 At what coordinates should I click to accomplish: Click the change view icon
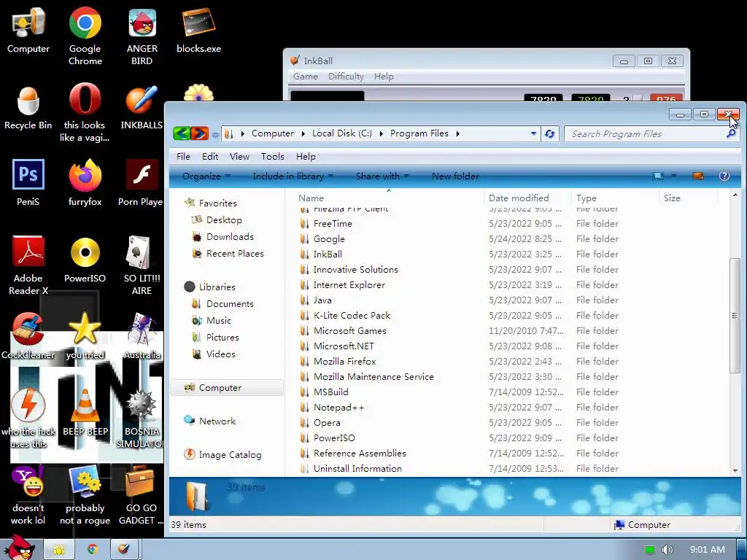[658, 176]
